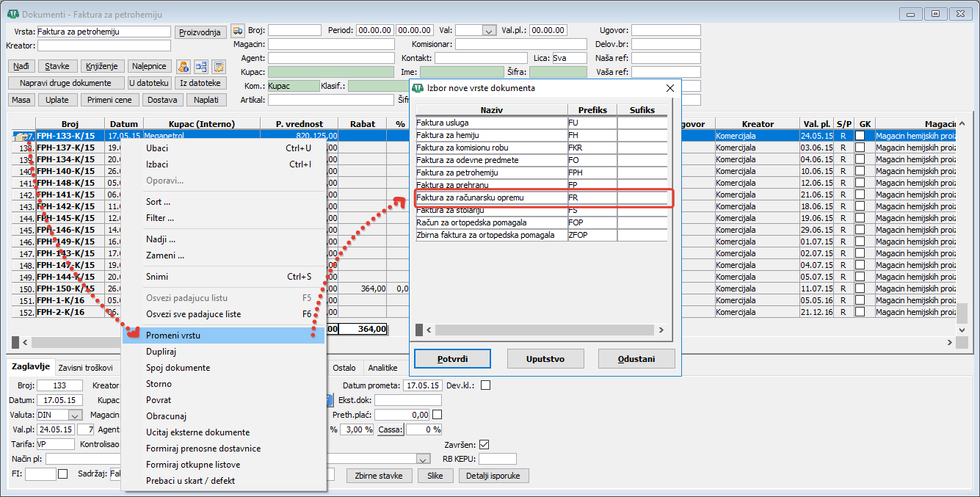
Task: Click the delivery truck icon beside Broj
Action: (x=237, y=31)
